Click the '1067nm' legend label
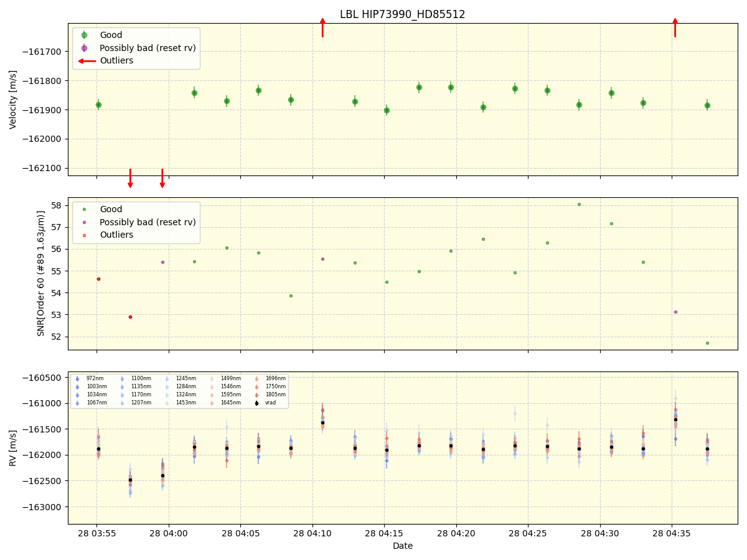Viewport: 747px width, 560px height. pos(96,403)
